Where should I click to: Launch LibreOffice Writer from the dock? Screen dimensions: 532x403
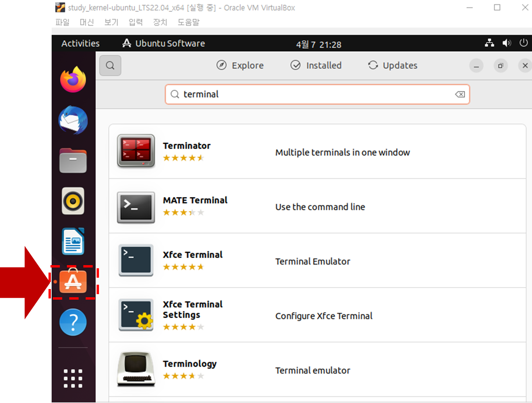(73, 241)
